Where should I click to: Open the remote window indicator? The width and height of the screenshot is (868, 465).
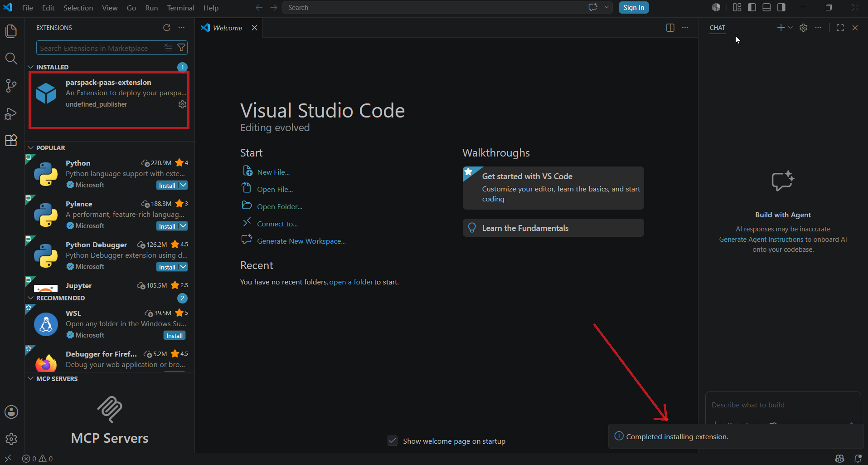8,459
